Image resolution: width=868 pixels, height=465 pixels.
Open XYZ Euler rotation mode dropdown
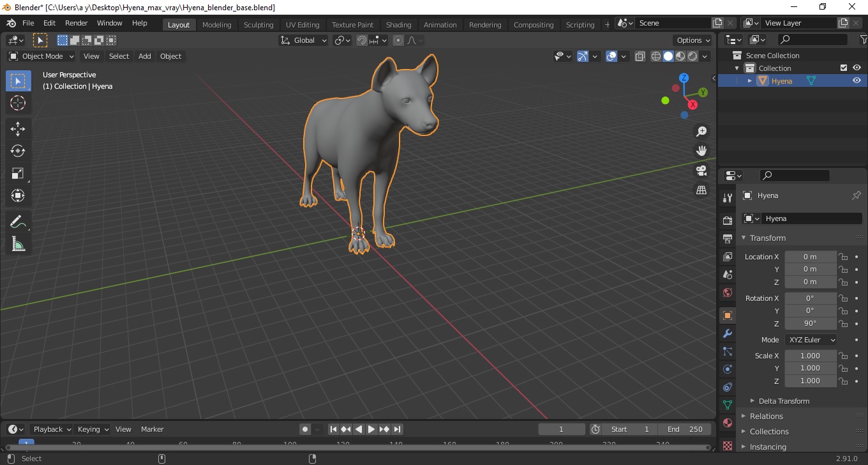pos(811,340)
